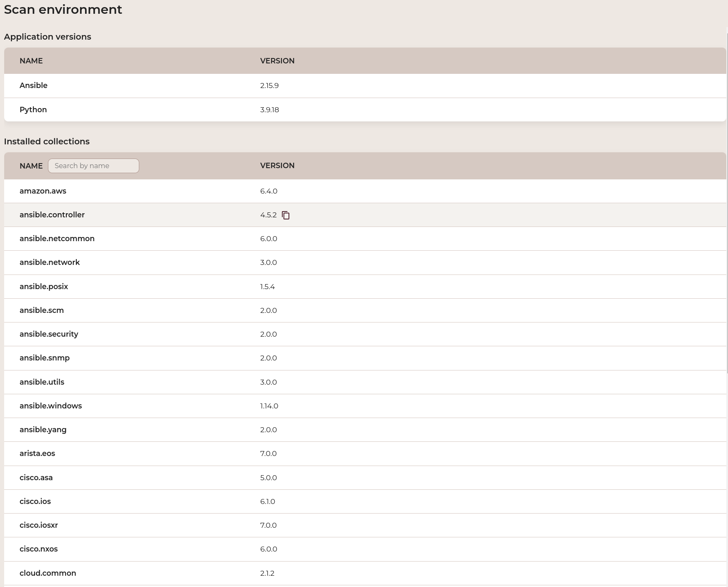This screenshot has height=587, width=728.
Task: Select the cisco.asa row
Action: (36, 478)
